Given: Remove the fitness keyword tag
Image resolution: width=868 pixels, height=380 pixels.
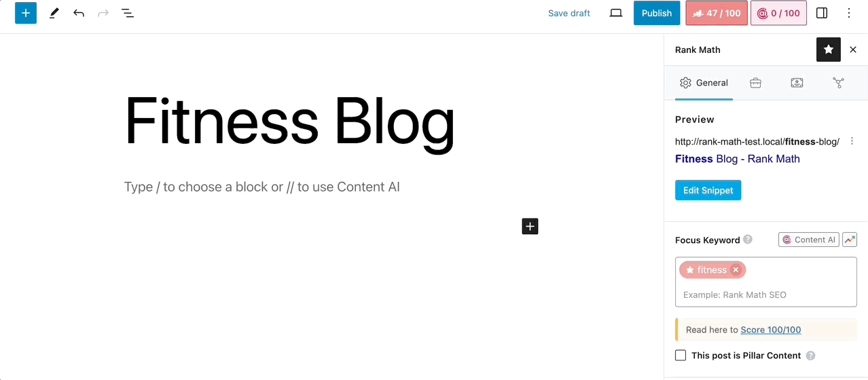Looking at the screenshot, I should (736, 270).
